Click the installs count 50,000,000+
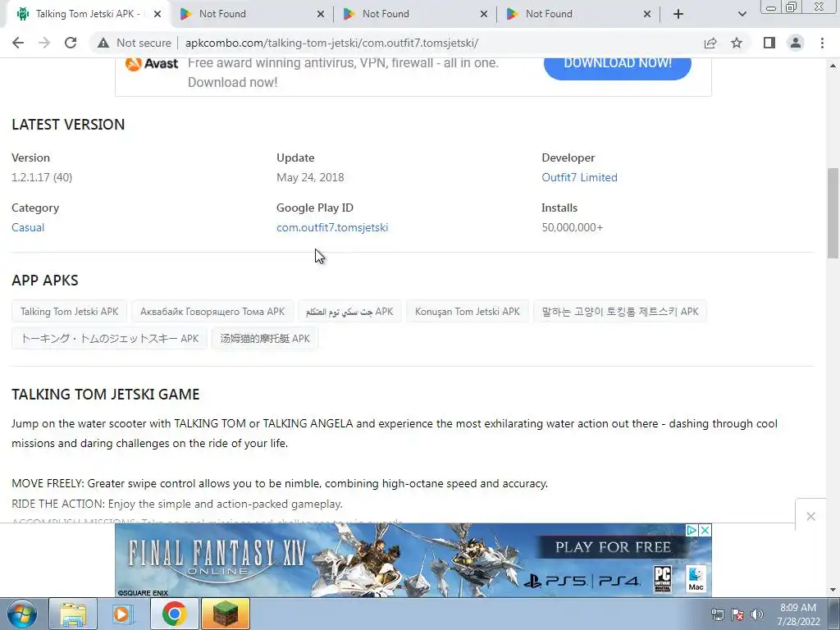 tap(572, 227)
